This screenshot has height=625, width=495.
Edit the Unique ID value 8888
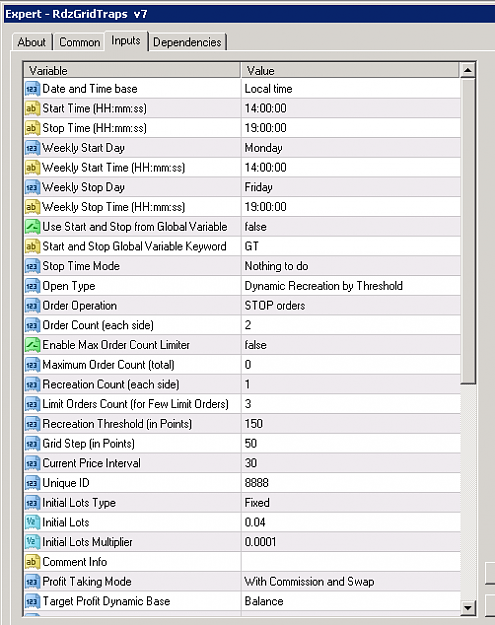coord(351,483)
